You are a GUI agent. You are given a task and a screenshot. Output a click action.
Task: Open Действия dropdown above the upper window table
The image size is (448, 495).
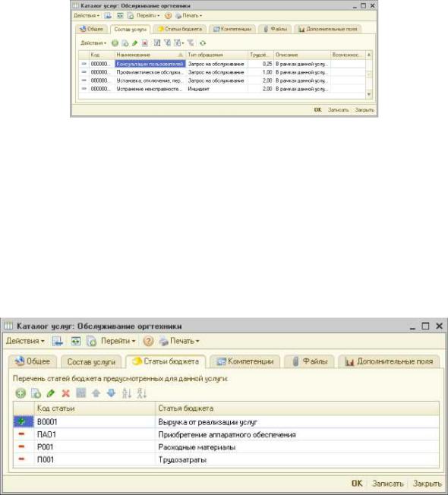pyautogui.click(x=93, y=43)
